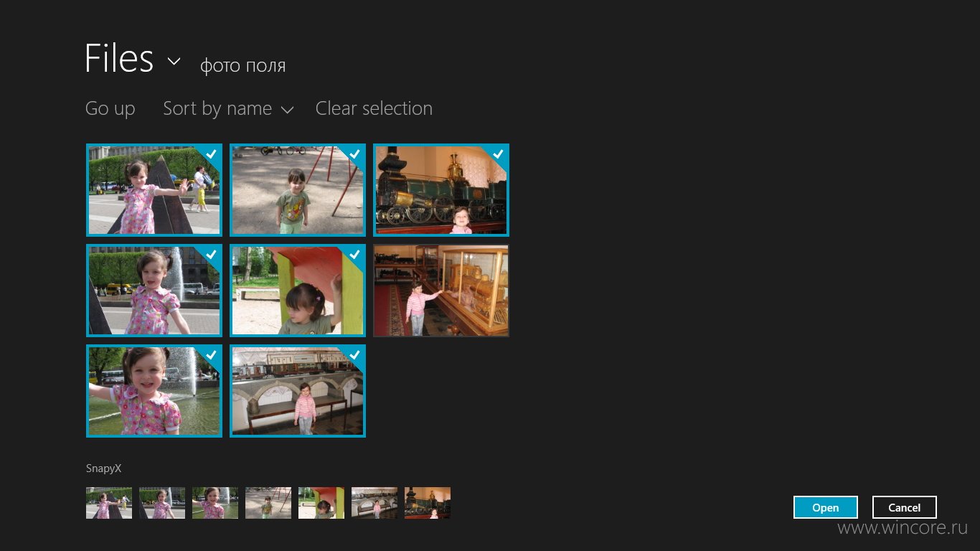Go up one folder level
Image resolution: width=980 pixels, height=551 pixels.
pos(110,108)
